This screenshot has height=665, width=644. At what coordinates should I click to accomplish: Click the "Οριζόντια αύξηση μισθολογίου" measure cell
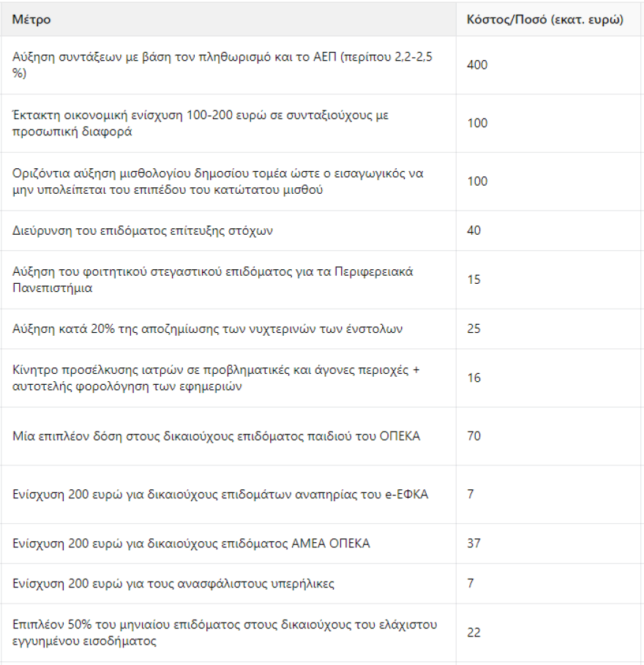point(218,181)
